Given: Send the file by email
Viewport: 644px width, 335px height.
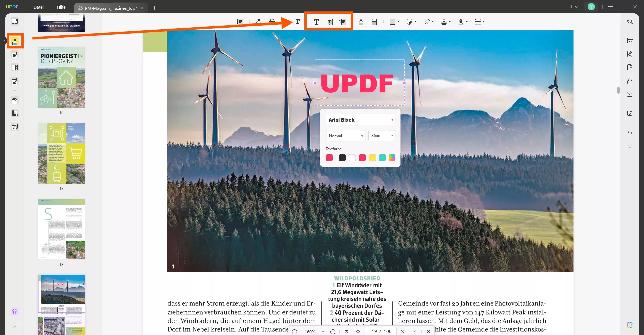Looking at the screenshot, I should [x=630, y=95].
